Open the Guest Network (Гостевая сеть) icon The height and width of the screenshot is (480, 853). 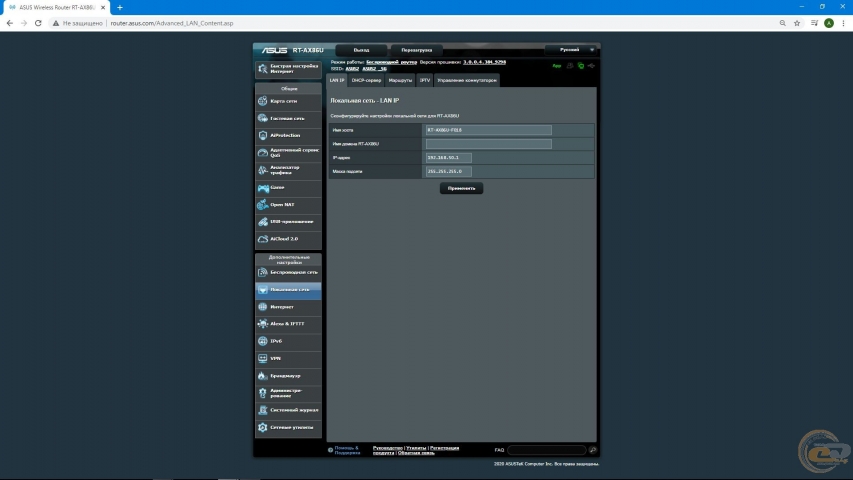point(263,118)
